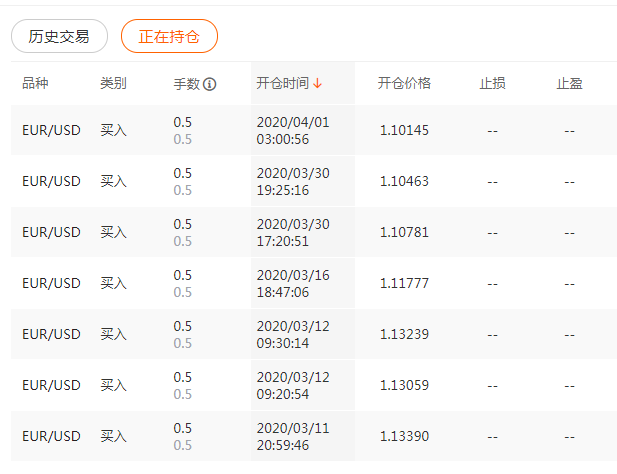
Task: Click the 止盈 column header
Action: click(569, 83)
